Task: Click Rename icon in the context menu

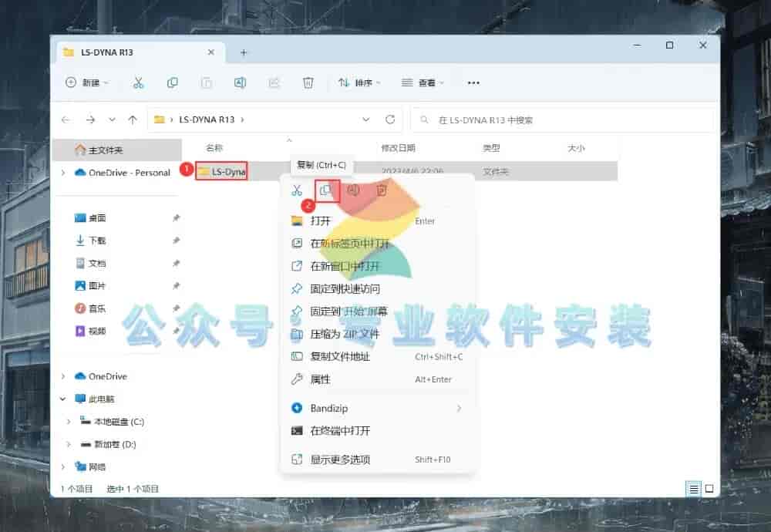Action: pos(354,190)
